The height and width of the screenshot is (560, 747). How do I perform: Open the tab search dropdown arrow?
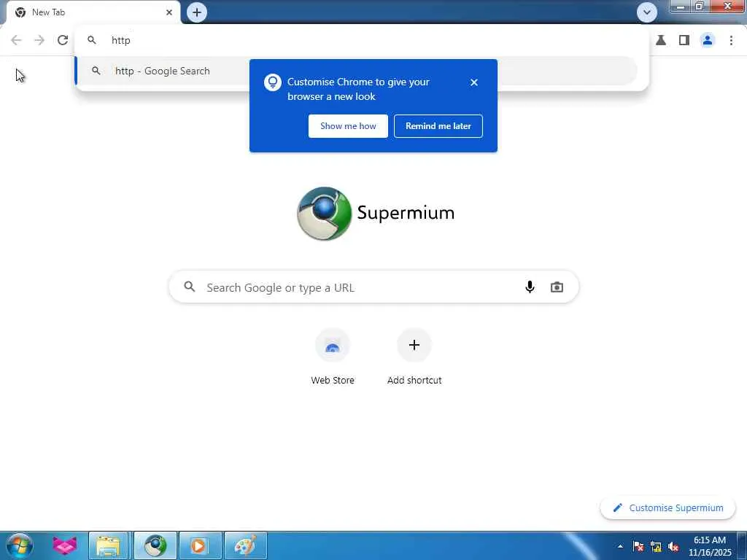(x=646, y=12)
